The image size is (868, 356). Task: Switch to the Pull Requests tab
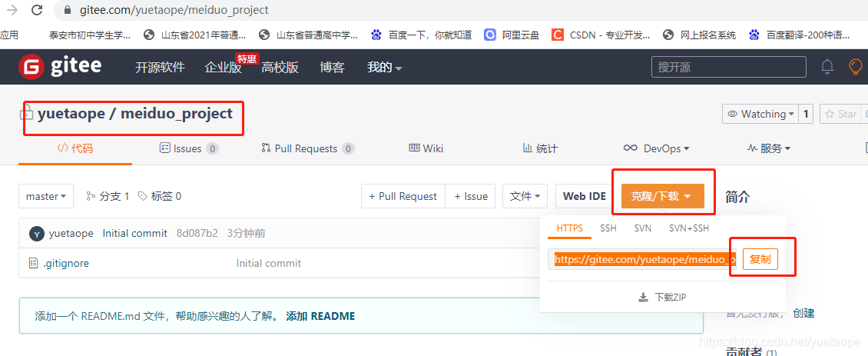[307, 148]
